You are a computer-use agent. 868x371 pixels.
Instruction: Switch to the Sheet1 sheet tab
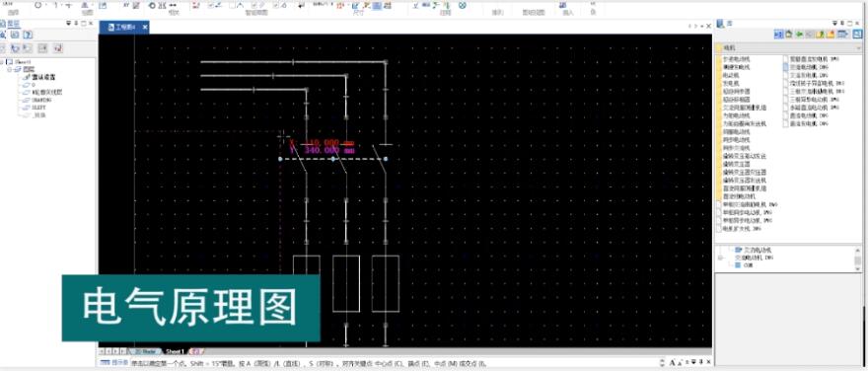[x=175, y=351]
